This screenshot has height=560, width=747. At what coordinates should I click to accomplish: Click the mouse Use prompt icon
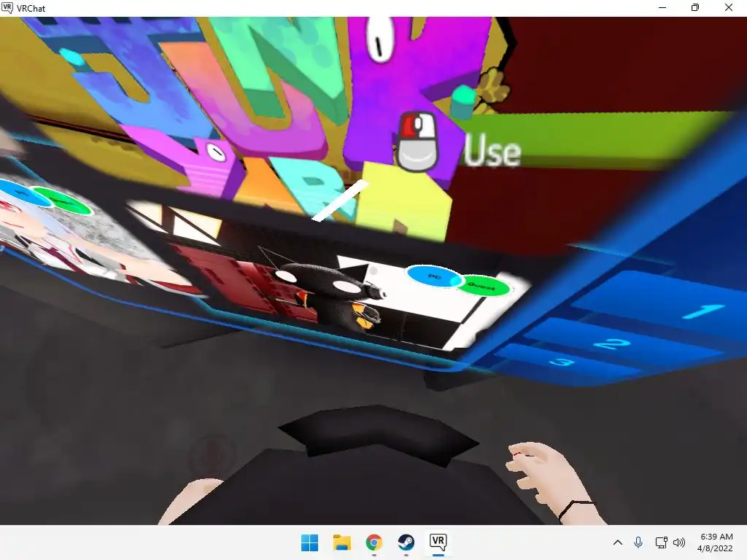(x=418, y=141)
